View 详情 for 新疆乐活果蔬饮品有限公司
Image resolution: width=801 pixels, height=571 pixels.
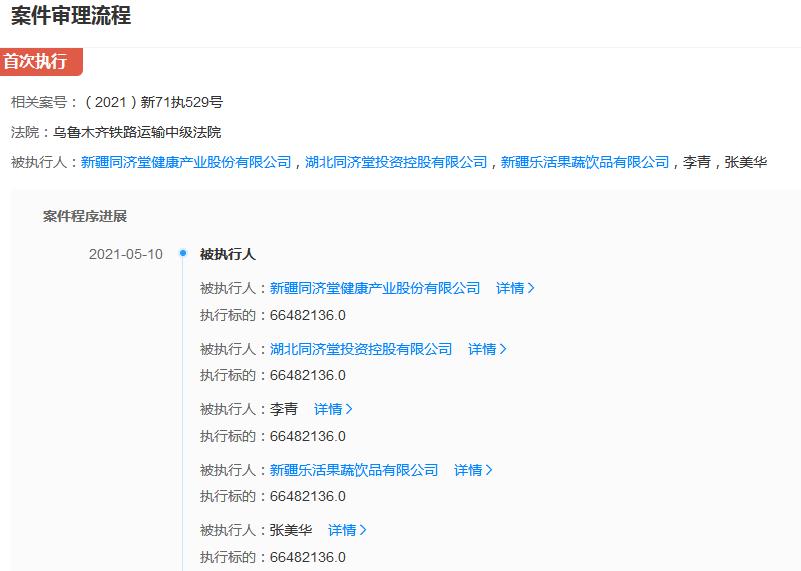(x=473, y=470)
